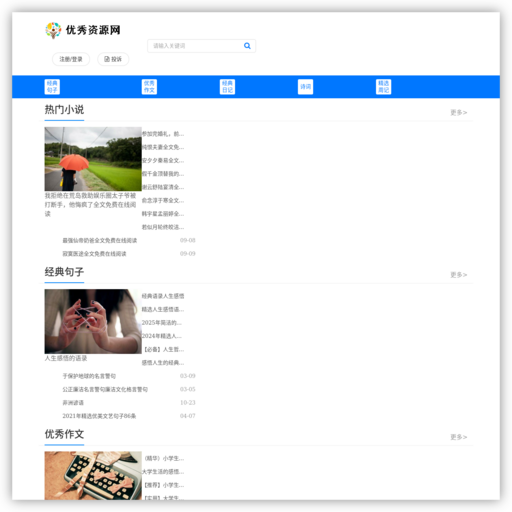
Task: Open the 经典日记 nav item
Action: 227,87
